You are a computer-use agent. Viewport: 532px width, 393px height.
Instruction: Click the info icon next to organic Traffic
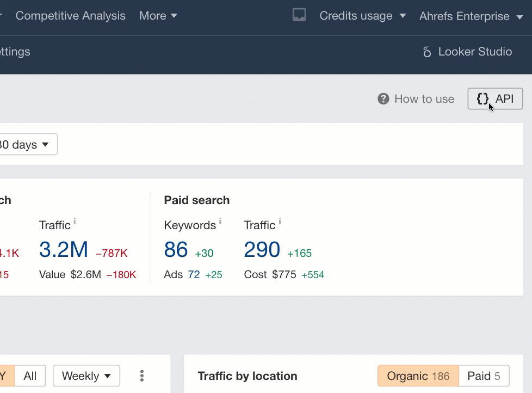[75, 220]
